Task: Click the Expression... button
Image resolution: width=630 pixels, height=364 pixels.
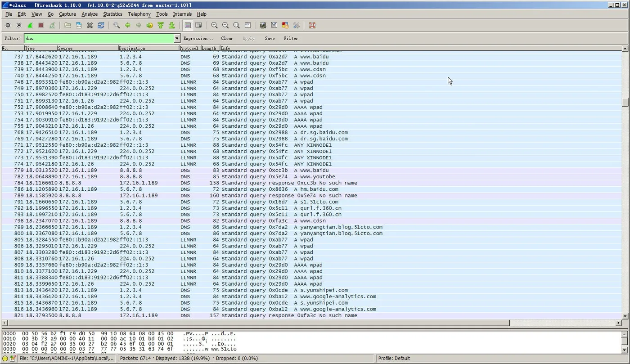Action: (x=198, y=39)
